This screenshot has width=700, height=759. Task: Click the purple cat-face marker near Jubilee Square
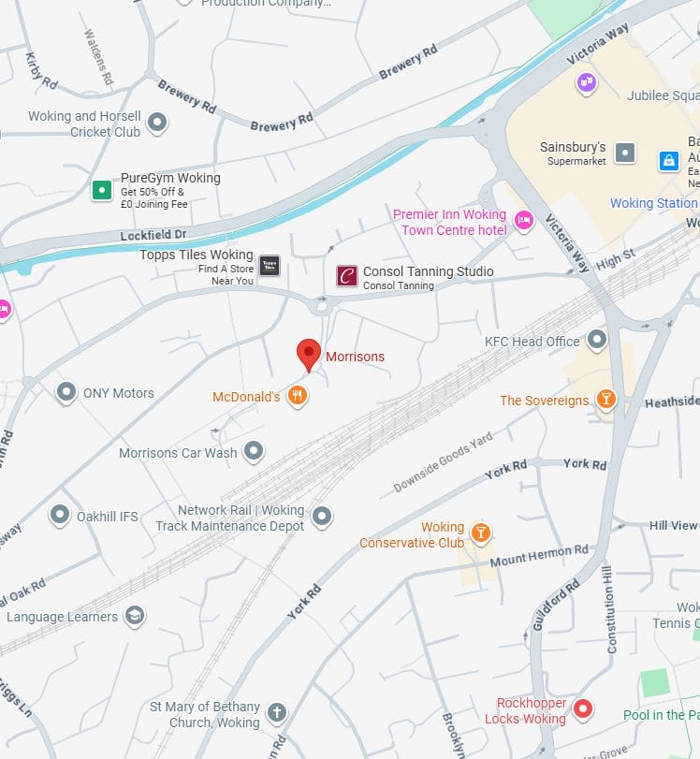[586, 83]
